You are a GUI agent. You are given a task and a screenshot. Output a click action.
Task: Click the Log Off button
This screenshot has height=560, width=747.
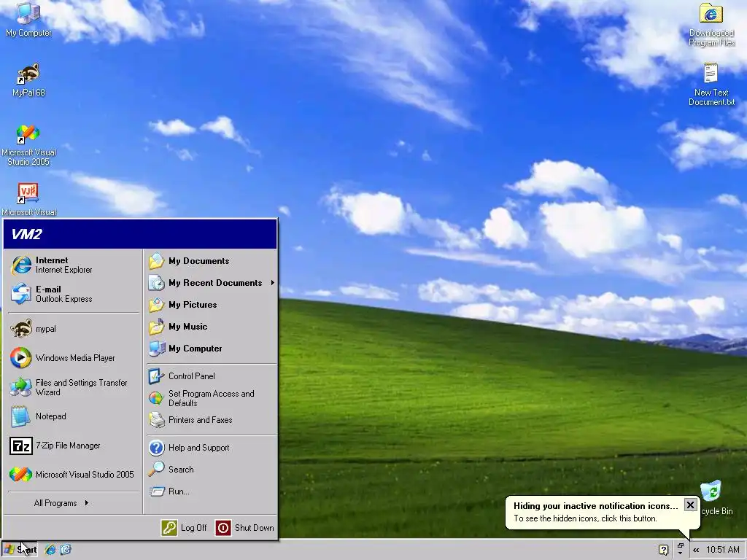(x=184, y=528)
